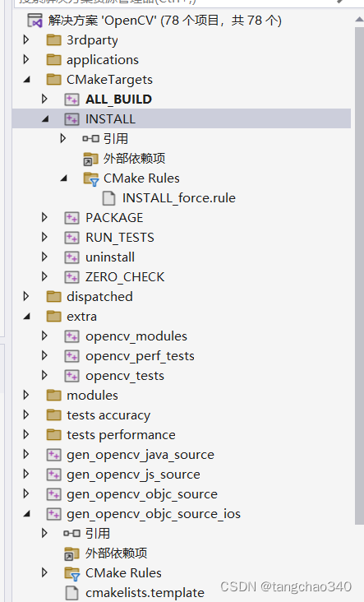This screenshot has height=602, width=364.
Task: Select the tests performance folder label
Action: click(121, 435)
